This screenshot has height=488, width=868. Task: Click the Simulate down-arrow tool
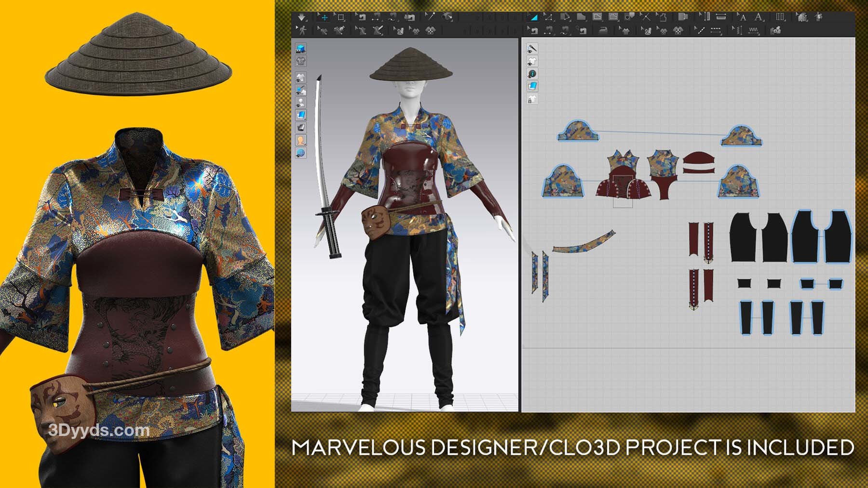(x=301, y=17)
